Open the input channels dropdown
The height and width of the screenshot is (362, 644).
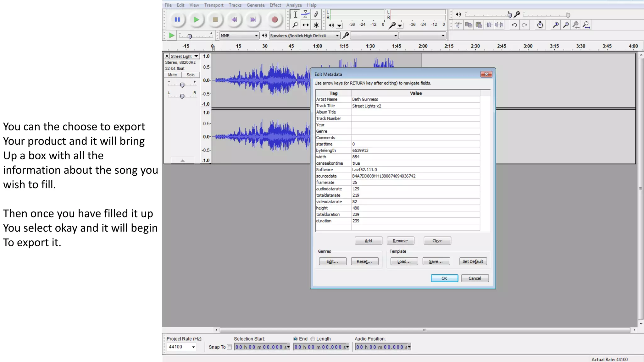pyautogui.click(x=423, y=36)
